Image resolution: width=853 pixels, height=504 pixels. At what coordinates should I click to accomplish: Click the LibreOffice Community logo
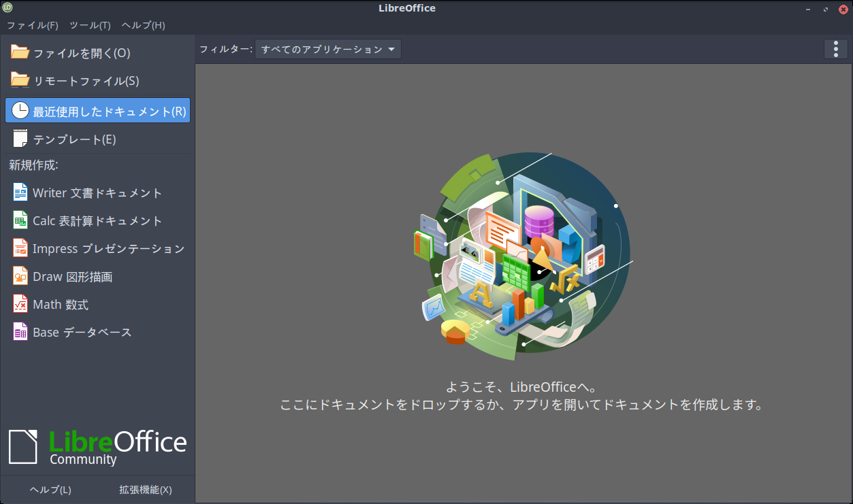[x=97, y=446]
